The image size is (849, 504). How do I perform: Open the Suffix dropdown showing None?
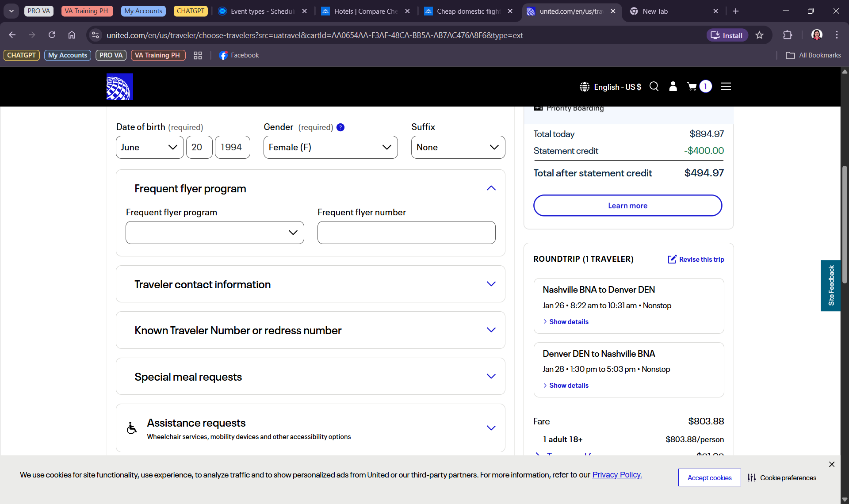458,147
